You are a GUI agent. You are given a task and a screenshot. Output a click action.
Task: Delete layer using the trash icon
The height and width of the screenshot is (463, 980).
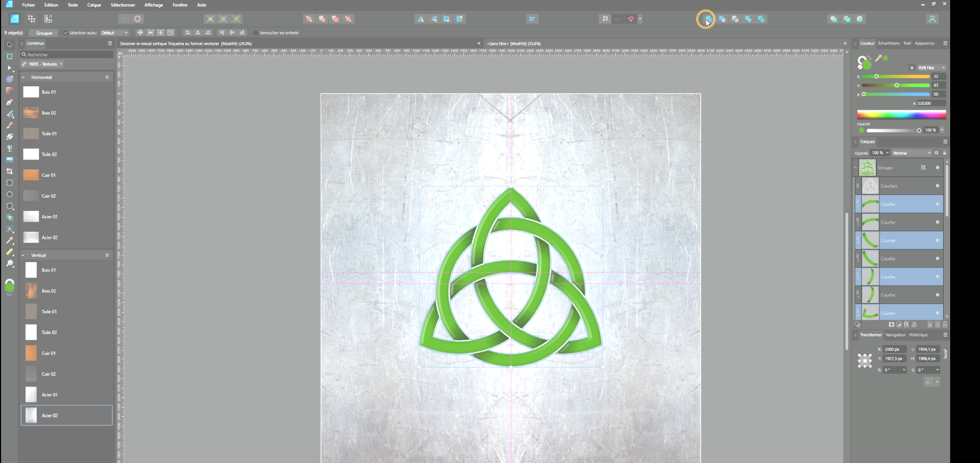point(945,325)
